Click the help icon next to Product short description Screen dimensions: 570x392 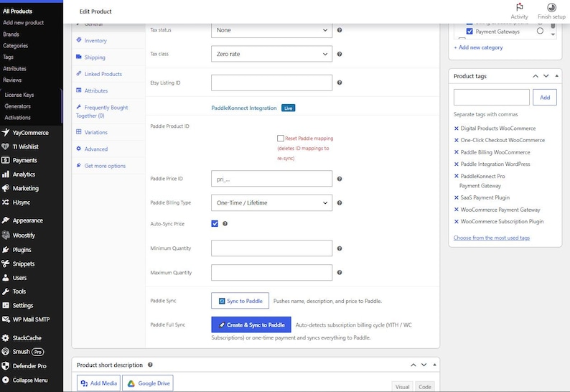[x=150, y=365]
